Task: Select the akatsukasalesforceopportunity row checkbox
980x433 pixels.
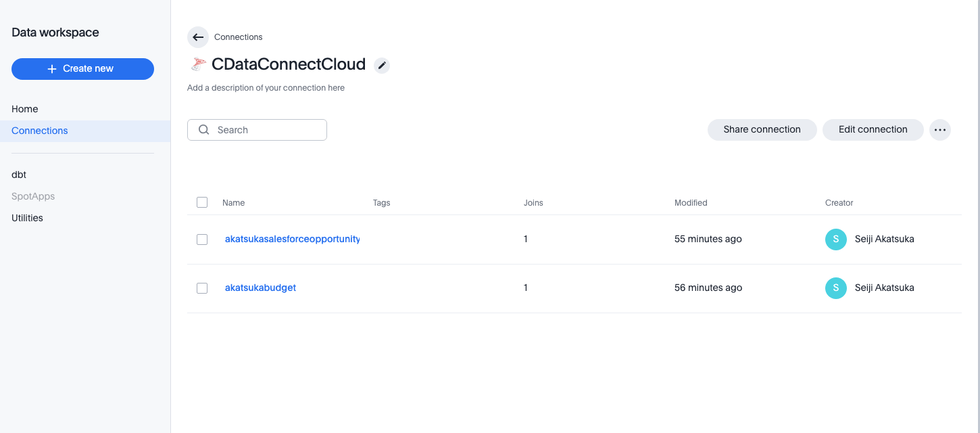Action: point(202,239)
